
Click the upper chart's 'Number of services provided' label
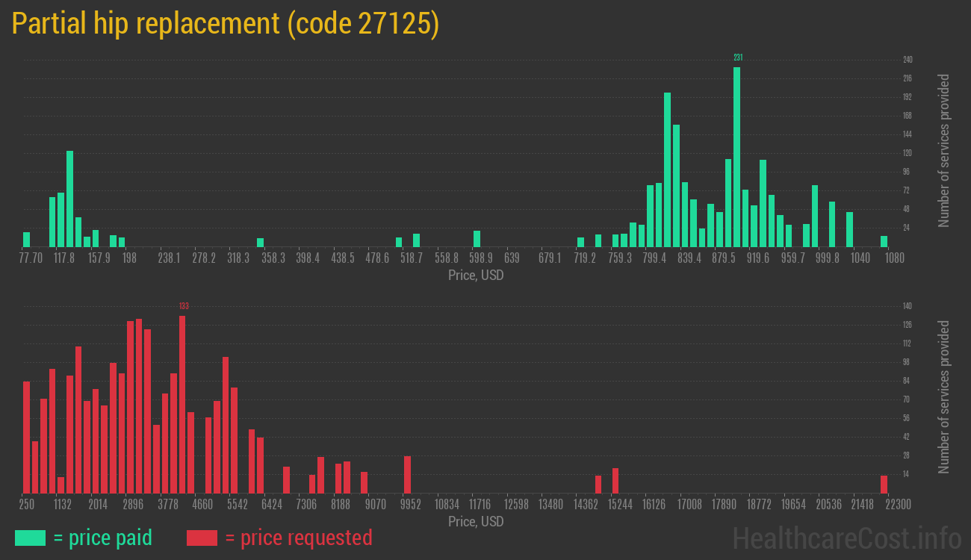tap(944, 151)
